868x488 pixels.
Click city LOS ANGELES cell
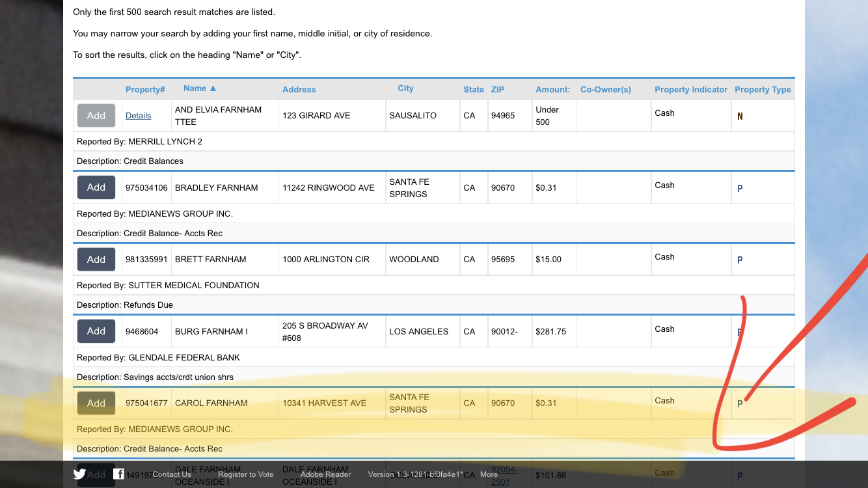click(x=423, y=331)
